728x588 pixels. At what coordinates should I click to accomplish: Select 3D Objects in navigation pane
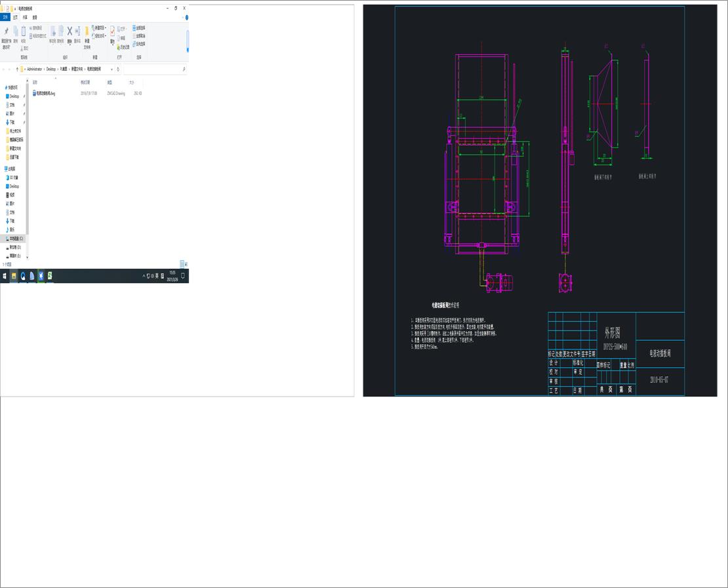click(14, 178)
